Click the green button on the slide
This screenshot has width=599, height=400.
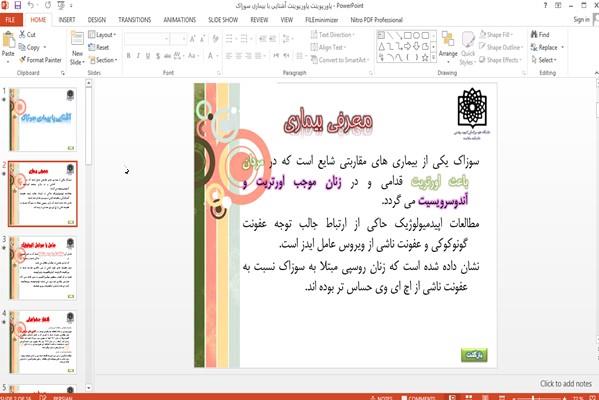474,355
